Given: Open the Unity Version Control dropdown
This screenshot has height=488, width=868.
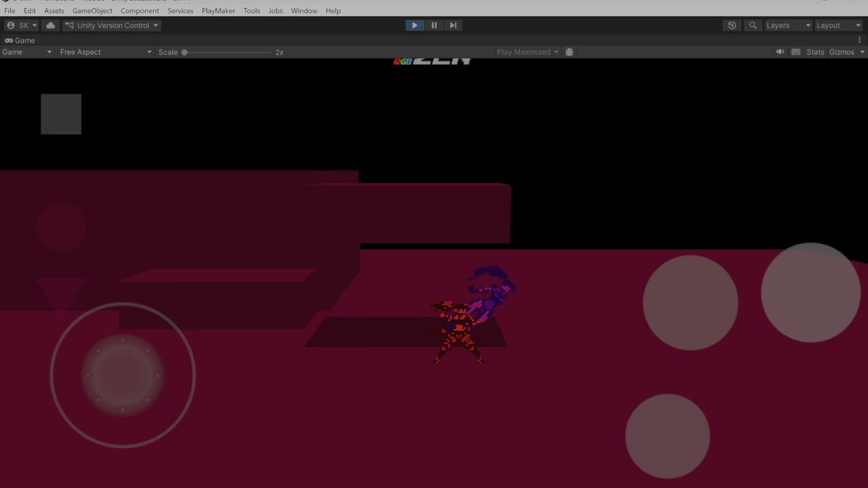Looking at the screenshot, I should click(x=112, y=25).
